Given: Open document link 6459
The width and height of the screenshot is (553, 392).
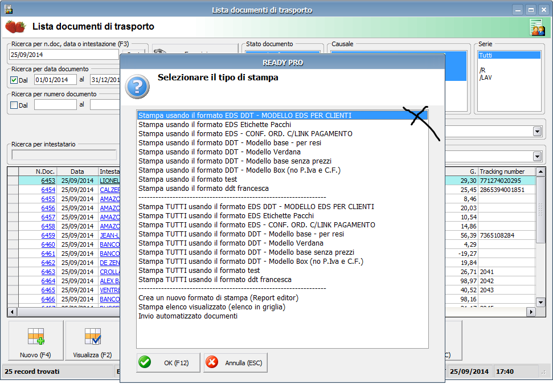Looking at the screenshot, I should coord(48,235).
